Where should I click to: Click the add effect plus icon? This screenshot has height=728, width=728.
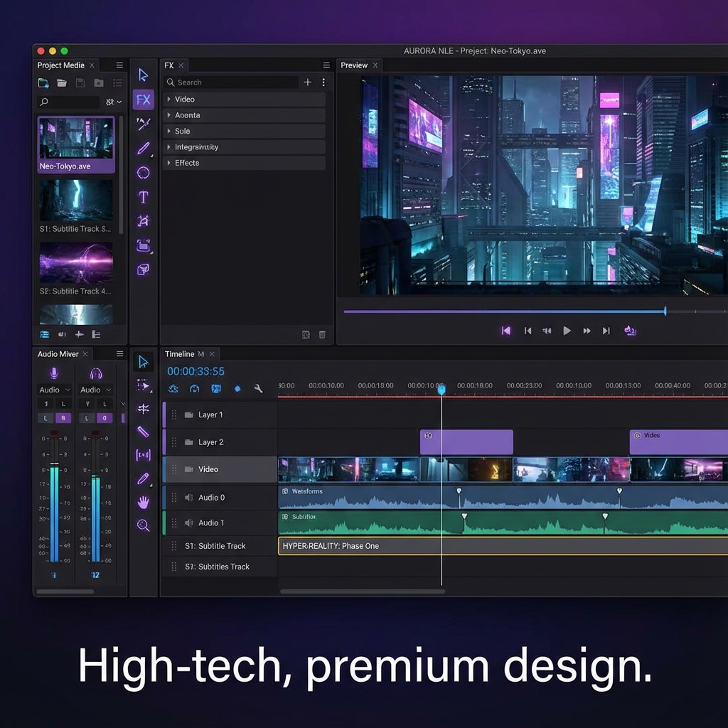click(307, 82)
